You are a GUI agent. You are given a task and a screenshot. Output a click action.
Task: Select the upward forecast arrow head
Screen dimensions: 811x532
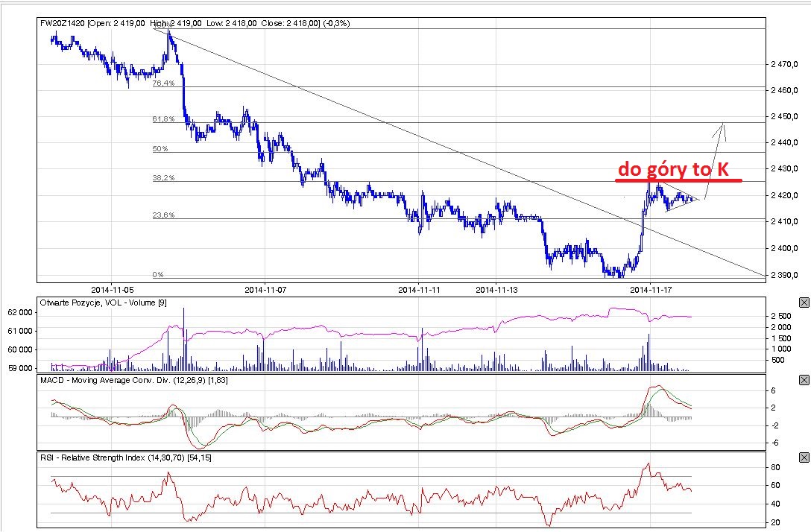coord(721,128)
